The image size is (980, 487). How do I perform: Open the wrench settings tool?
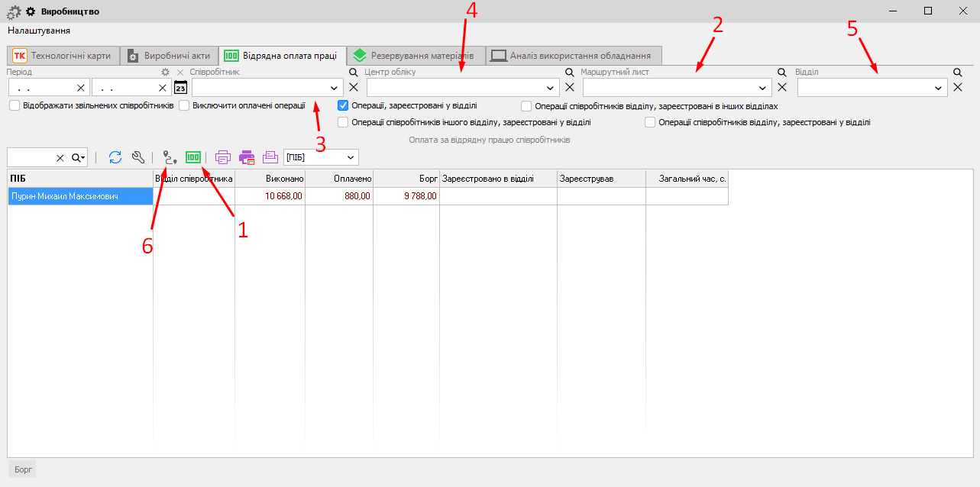point(138,157)
